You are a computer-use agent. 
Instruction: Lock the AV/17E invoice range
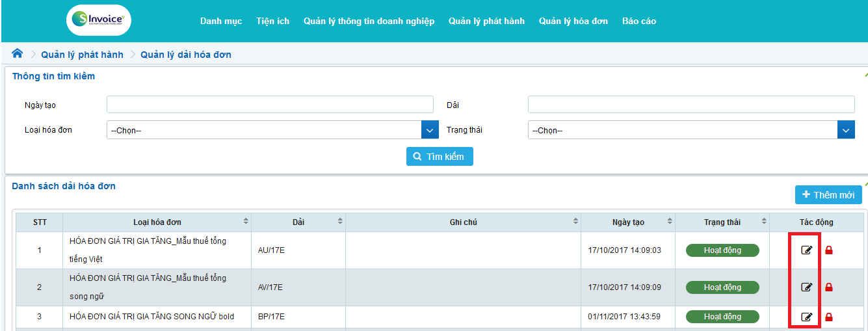tap(828, 287)
